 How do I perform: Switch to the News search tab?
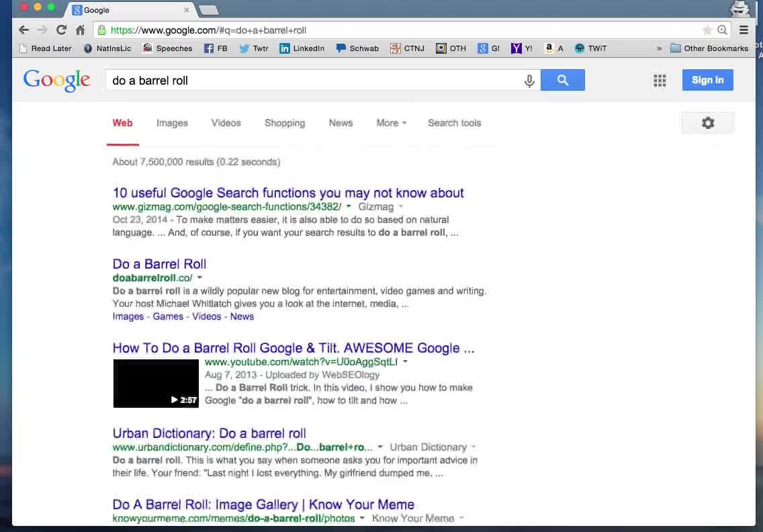pyautogui.click(x=341, y=123)
